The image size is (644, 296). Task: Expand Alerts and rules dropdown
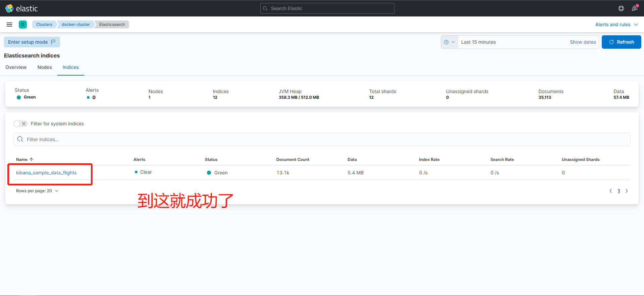[616, 25]
